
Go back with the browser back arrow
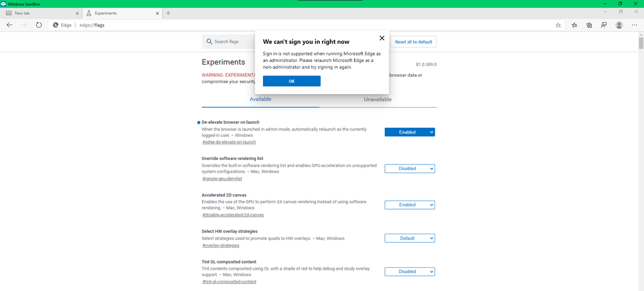(10, 25)
